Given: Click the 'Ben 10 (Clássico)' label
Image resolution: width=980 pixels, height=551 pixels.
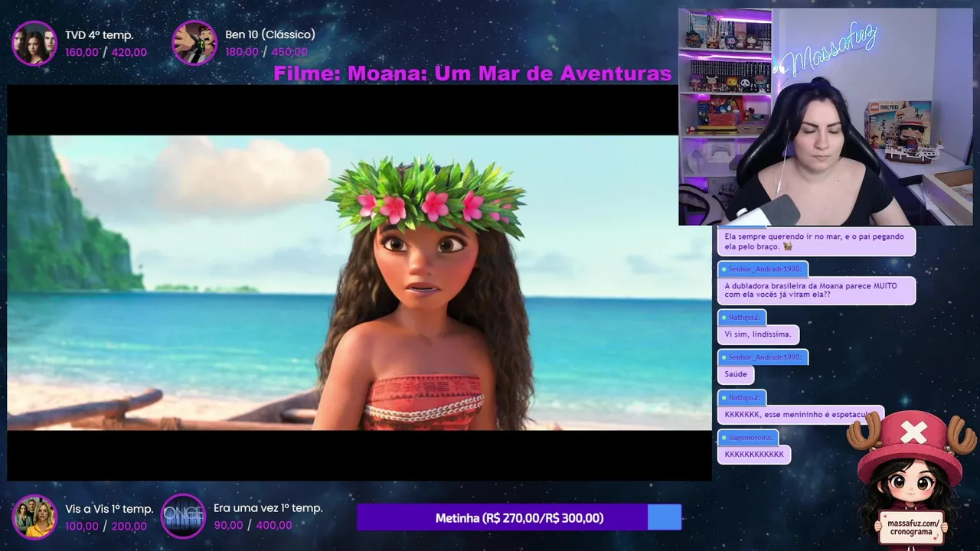Looking at the screenshot, I should (270, 34).
